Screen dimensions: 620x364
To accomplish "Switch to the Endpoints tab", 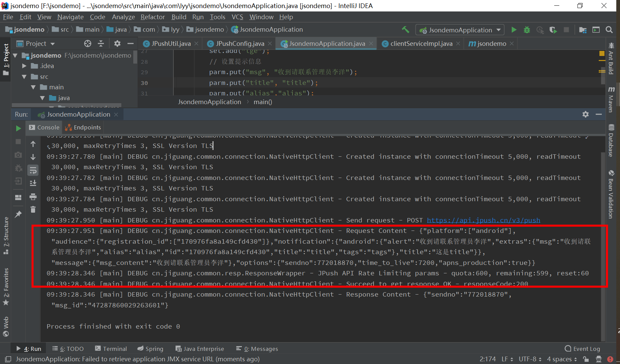I will pyautogui.click(x=83, y=127).
